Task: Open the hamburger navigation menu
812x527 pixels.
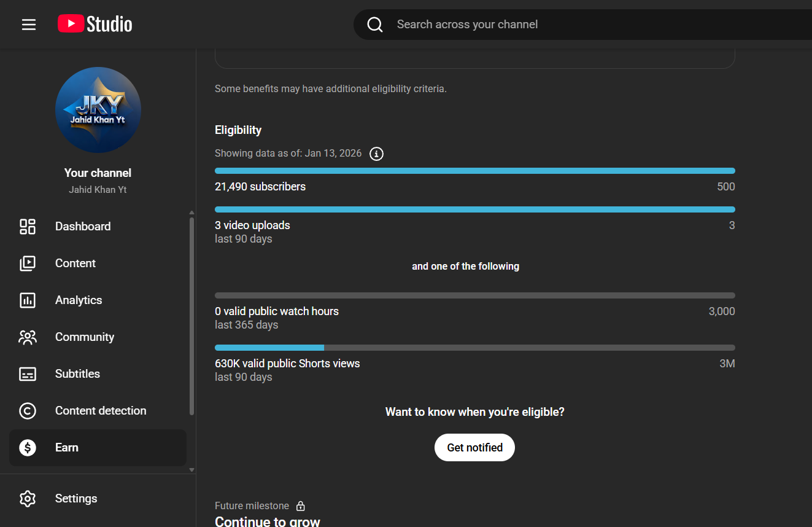Action: (x=29, y=25)
